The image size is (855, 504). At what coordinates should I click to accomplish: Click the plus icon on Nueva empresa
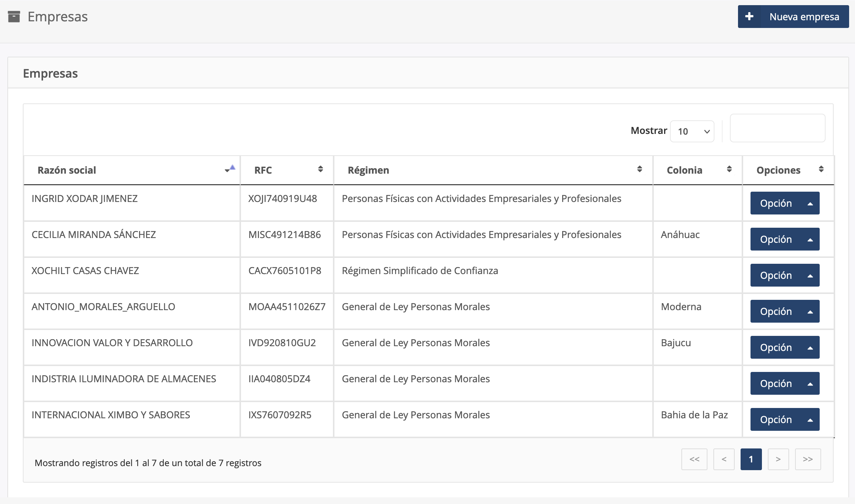click(x=749, y=17)
